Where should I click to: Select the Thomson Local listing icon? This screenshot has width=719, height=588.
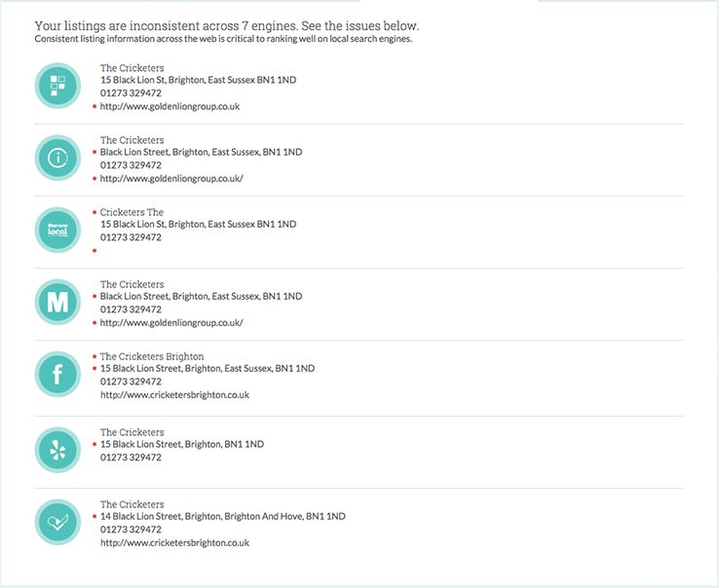click(x=57, y=230)
